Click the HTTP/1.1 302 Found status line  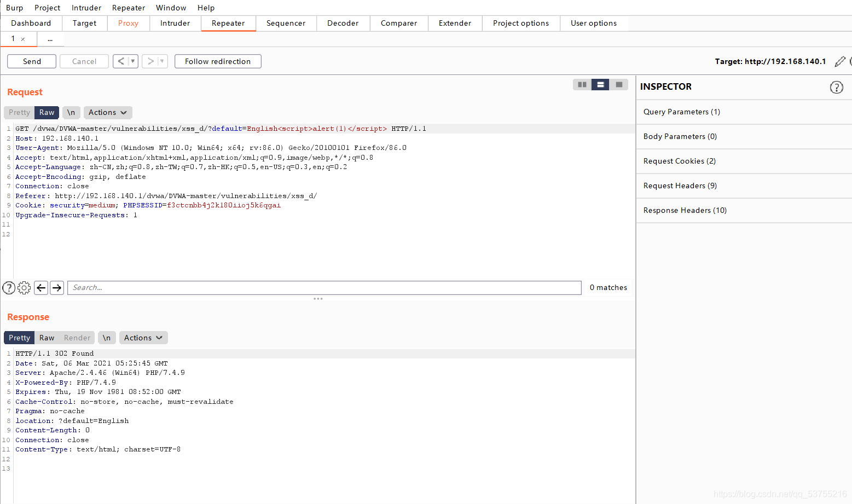pos(55,354)
